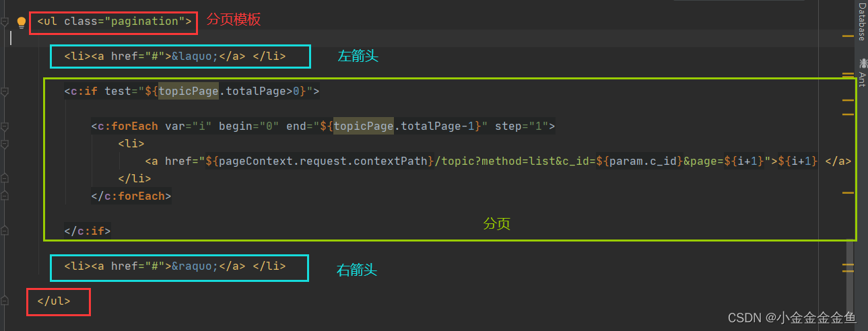
Task: Click the begin="0" attribute in forEach
Action: pyautogui.click(x=249, y=126)
